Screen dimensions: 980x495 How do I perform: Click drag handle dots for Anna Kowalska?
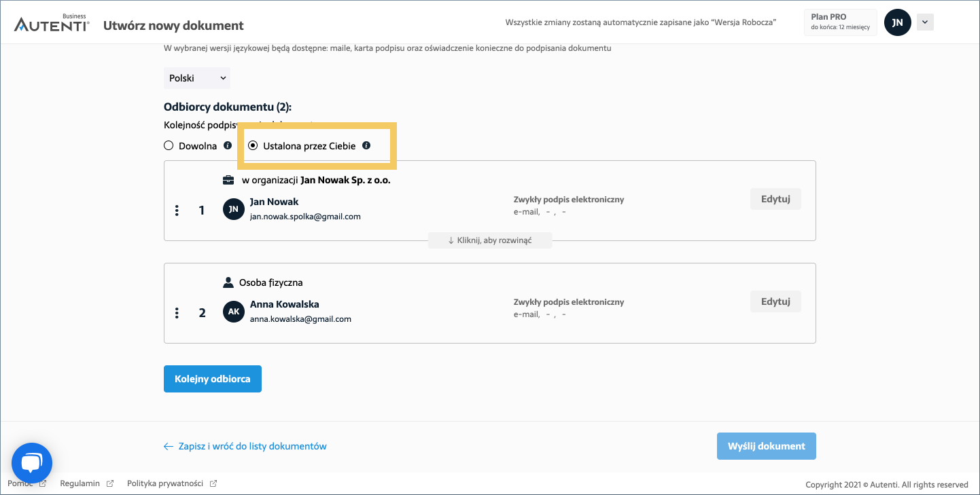[x=177, y=312]
